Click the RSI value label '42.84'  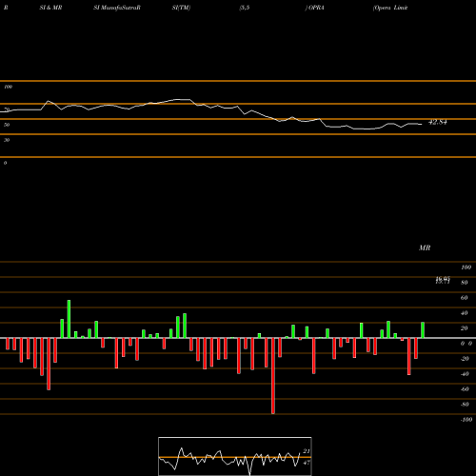[438, 122]
